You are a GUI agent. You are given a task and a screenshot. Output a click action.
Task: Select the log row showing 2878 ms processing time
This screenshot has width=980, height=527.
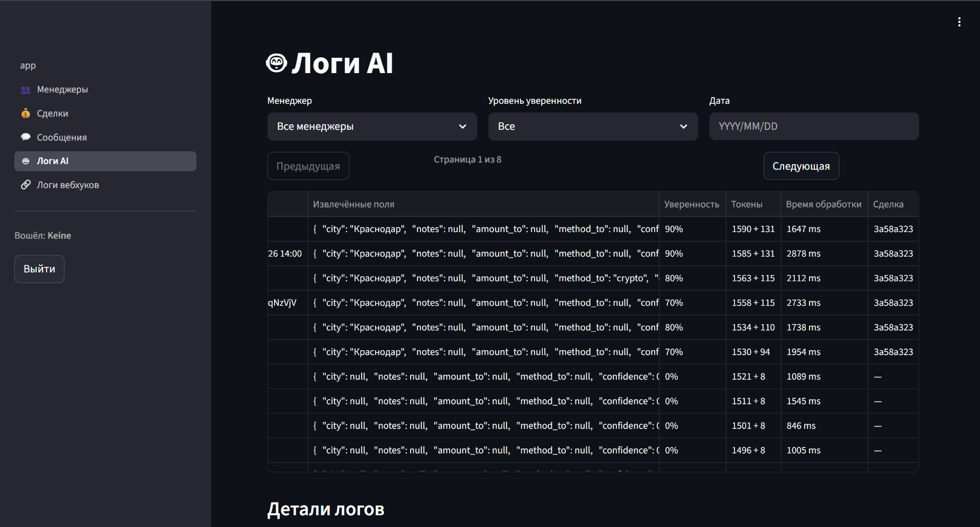803,254
